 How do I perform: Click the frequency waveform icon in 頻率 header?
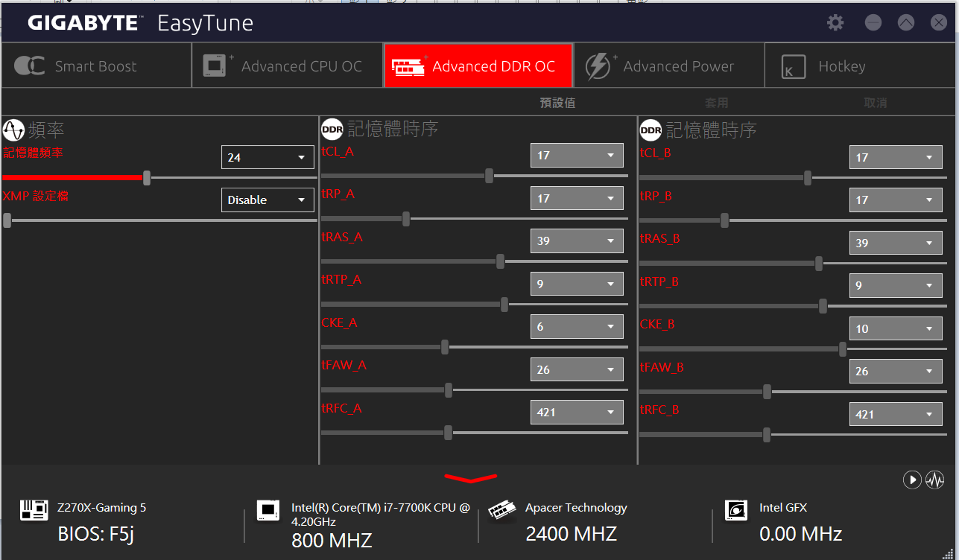(13, 130)
